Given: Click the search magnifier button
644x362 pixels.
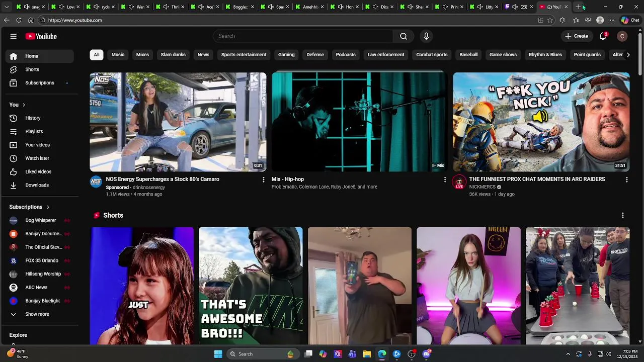Looking at the screenshot, I should (404, 36).
